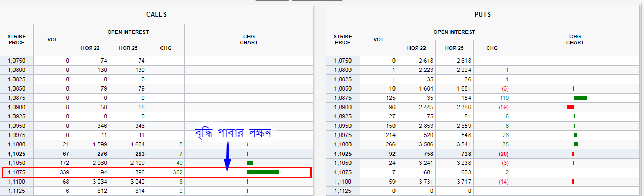Image resolution: width=644 pixels, height=196 pixels.
Task: Click the Puts volume value 266
Action: pos(390,144)
